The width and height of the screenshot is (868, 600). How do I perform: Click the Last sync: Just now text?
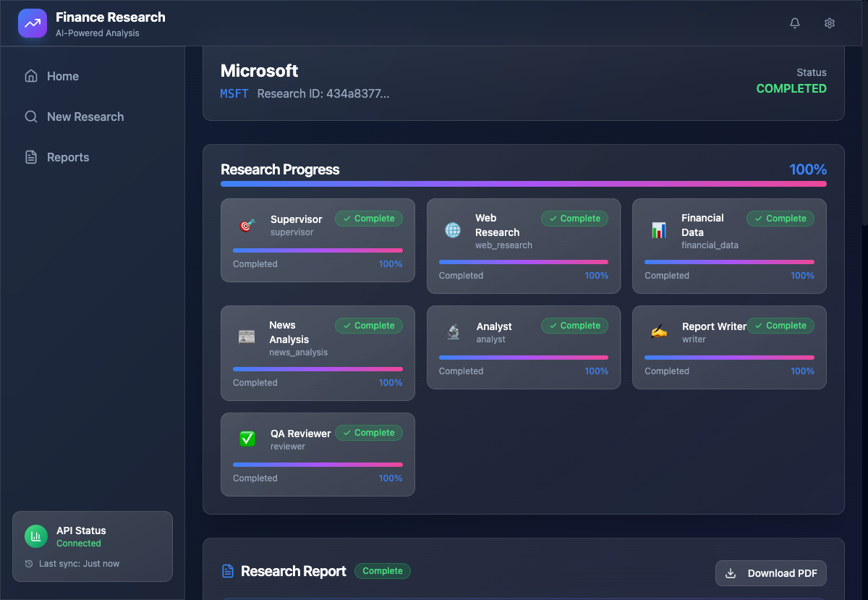(80, 564)
